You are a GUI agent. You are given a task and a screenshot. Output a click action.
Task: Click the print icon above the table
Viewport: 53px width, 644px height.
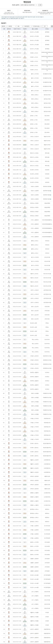click(52, 26)
